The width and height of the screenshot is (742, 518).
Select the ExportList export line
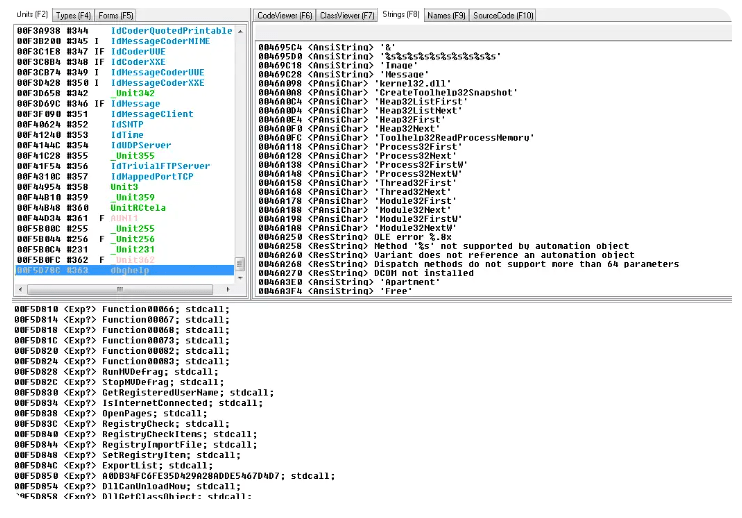(114, 465)
